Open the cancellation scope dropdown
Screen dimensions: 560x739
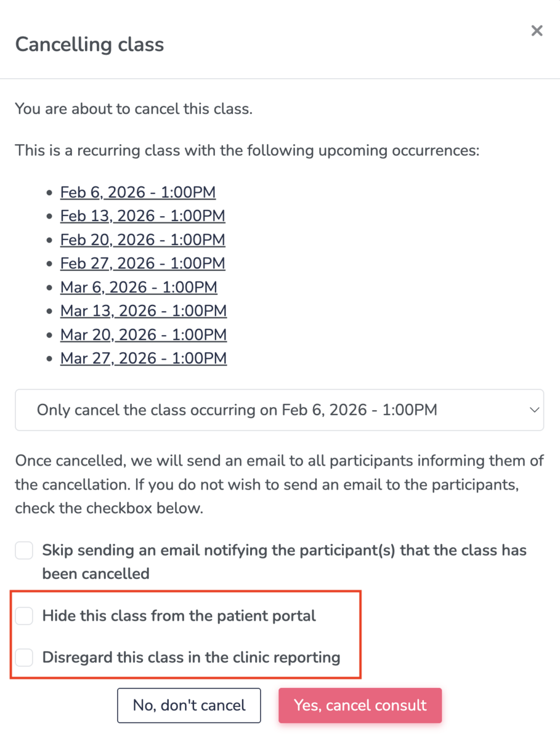279,410
